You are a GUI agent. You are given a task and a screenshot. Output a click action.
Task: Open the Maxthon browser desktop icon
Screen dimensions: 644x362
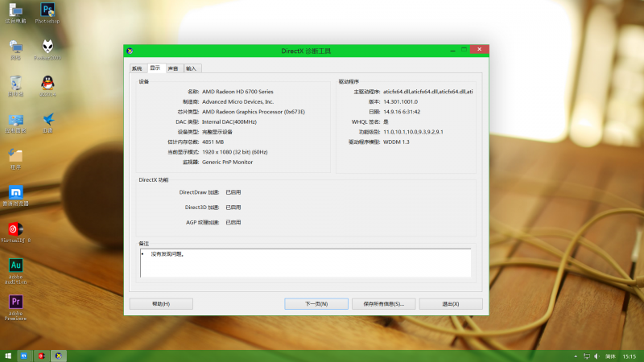pos(16,194)
